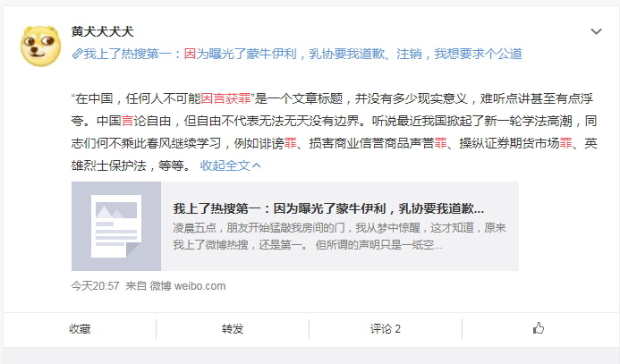620x364 pixels.
Task: Click the chain link icon before the article title
Action: click(77, 55)
